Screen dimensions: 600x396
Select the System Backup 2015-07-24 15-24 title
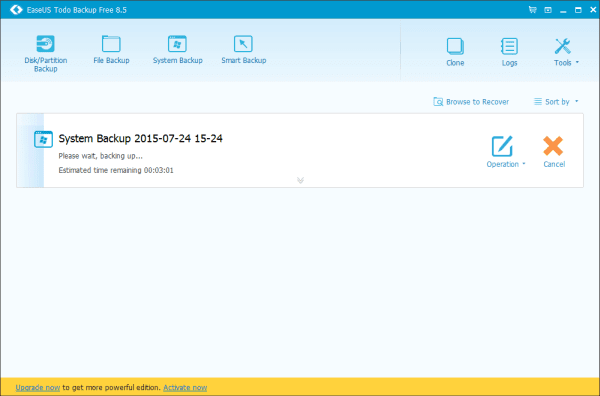140,139
